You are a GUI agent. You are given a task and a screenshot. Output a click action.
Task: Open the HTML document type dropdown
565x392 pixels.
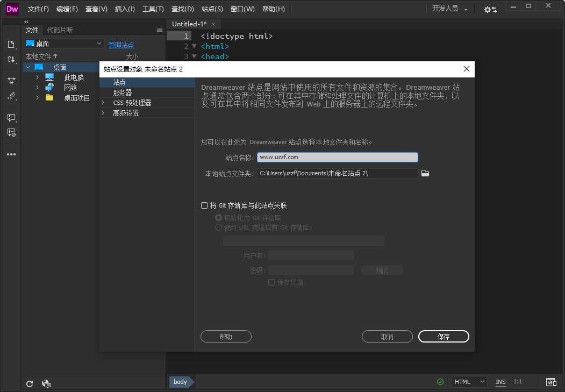[x=469, y=382]
